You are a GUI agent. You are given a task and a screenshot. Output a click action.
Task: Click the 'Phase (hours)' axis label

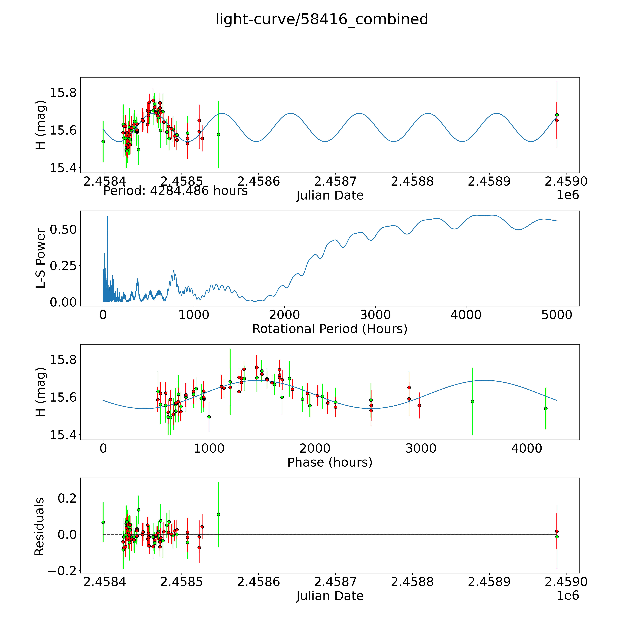[330, 462]
